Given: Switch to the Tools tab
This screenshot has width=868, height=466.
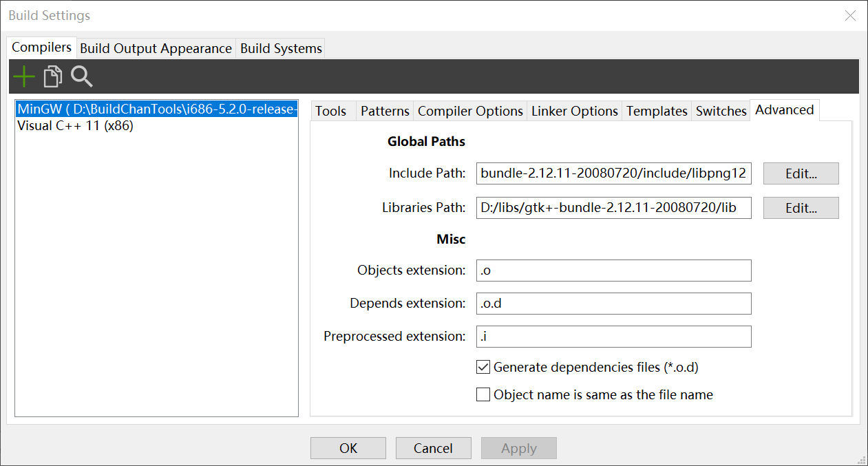Looking at the screenshot, I should coord(331,111).
